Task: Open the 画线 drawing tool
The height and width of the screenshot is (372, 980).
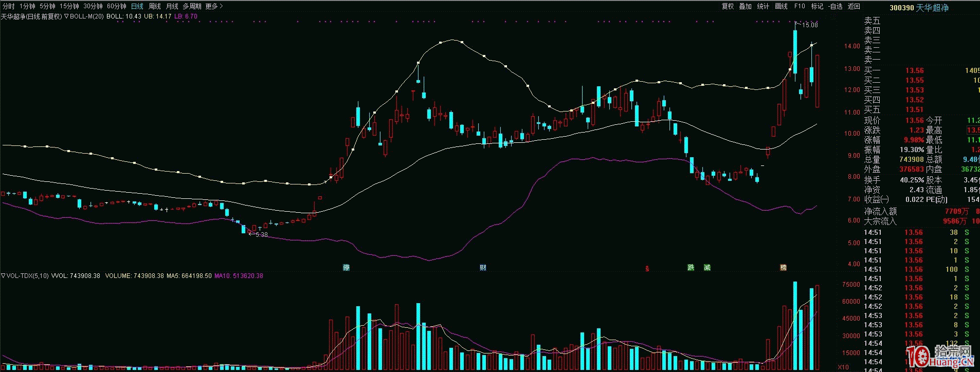Action: 782,6
